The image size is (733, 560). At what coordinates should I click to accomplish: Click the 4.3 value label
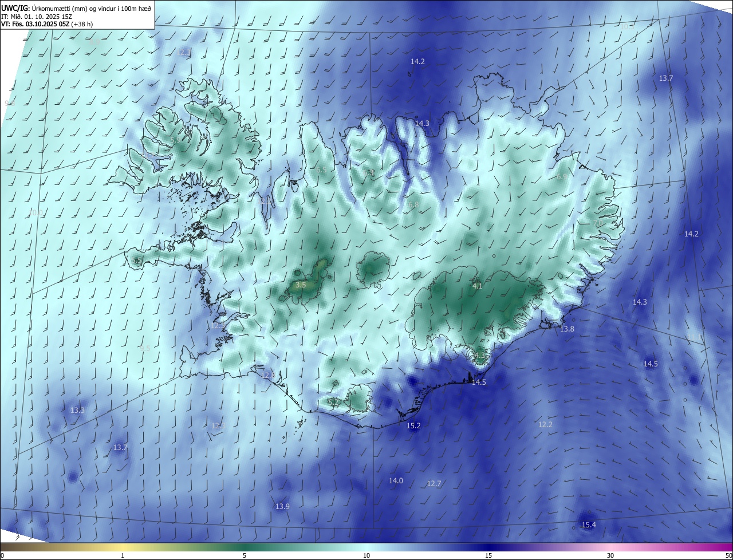[x=479, y=356]
